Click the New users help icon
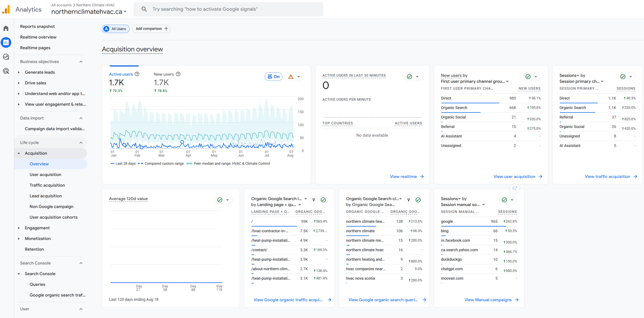644x318 pixels. [178, 74]
